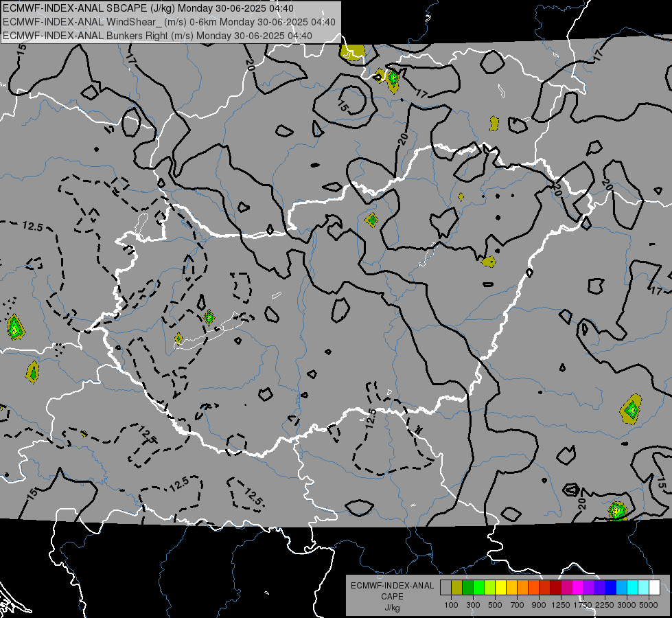Select the bright magenta legend swatch
Viewport: 672px width, 618px height.
pyautogui.click(x=578, y=587)
